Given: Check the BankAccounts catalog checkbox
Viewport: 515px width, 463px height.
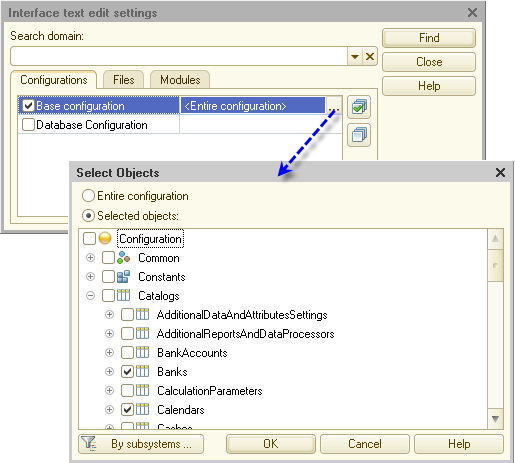Looking at the screenshot, I should pyautogui.click(x=127, y=353).
